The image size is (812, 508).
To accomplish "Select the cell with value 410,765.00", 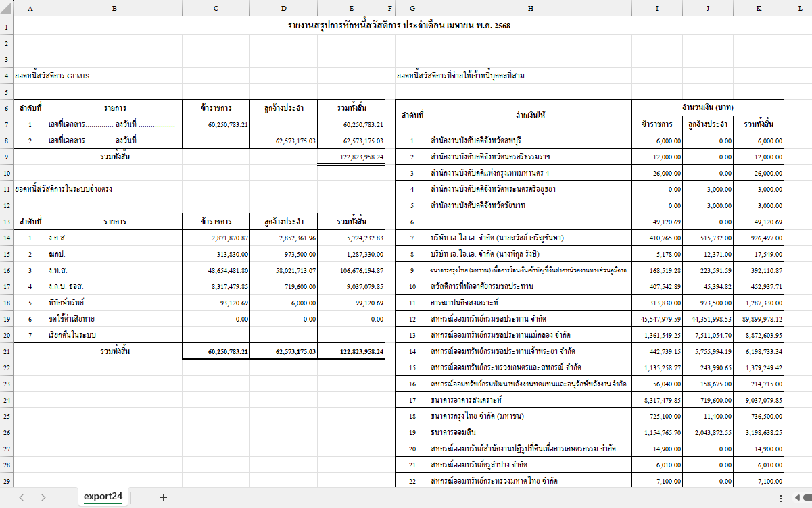I will 657,238.
